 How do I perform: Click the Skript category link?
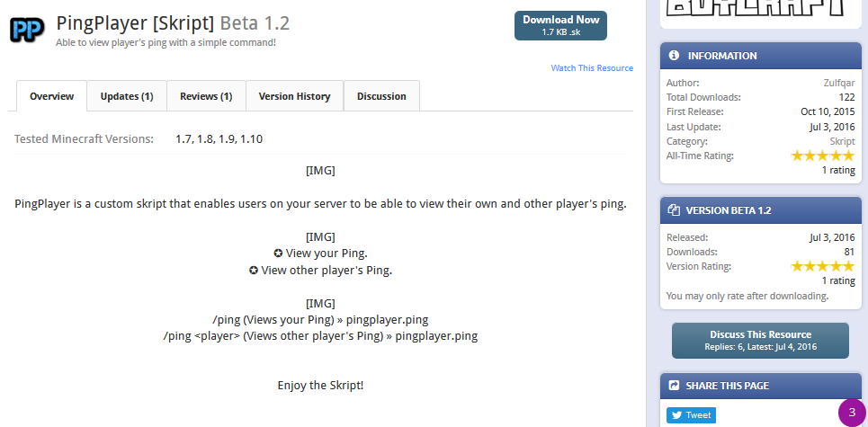pos(842,141)
